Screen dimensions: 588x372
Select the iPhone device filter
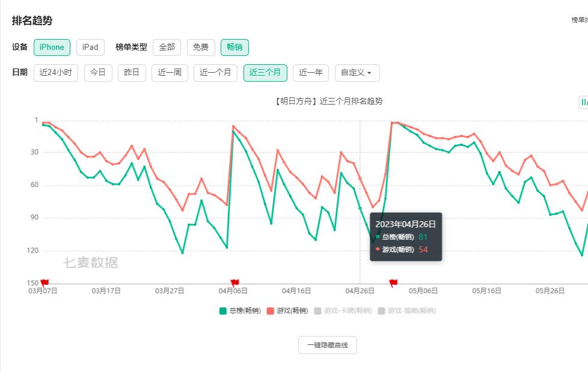[52, 47]
